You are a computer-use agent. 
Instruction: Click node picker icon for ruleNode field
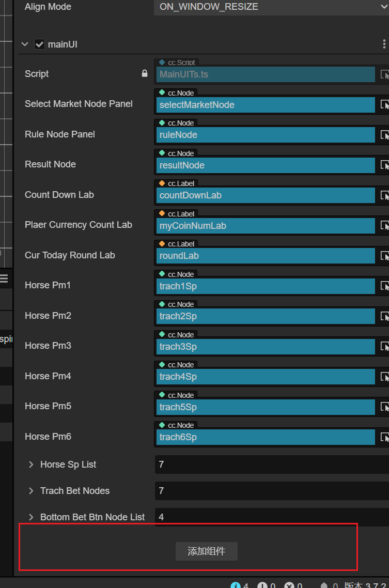pyautogui.click(x=385, y=135)
